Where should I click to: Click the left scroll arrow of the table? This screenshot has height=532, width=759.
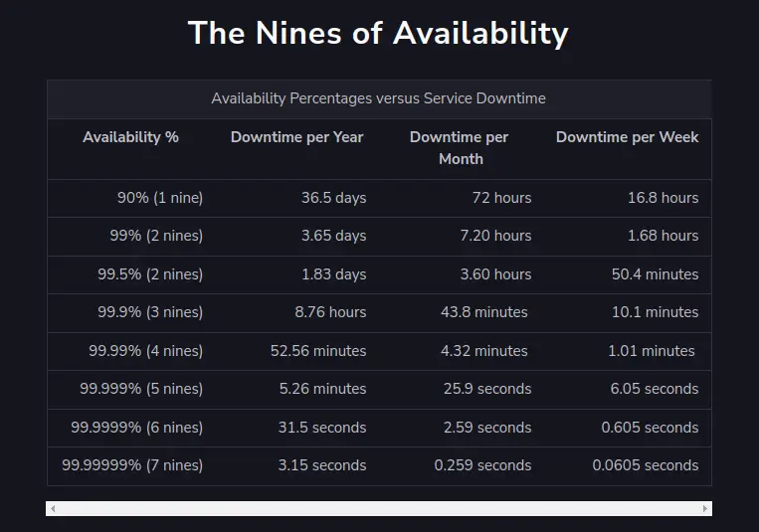(x=53, y=508)
